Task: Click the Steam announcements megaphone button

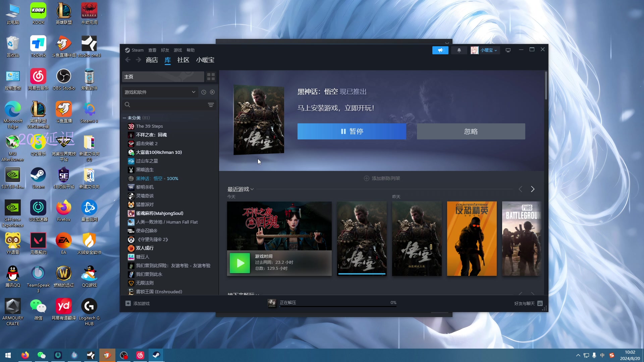Action: point(440,50)
